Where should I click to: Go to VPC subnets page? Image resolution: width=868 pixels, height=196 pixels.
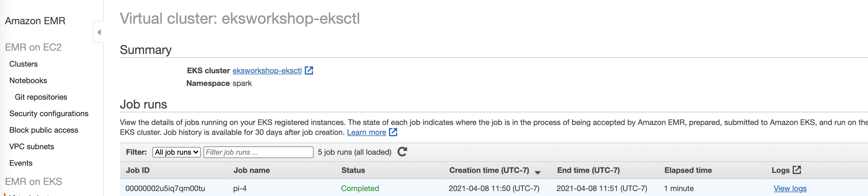tap(32, 146)
